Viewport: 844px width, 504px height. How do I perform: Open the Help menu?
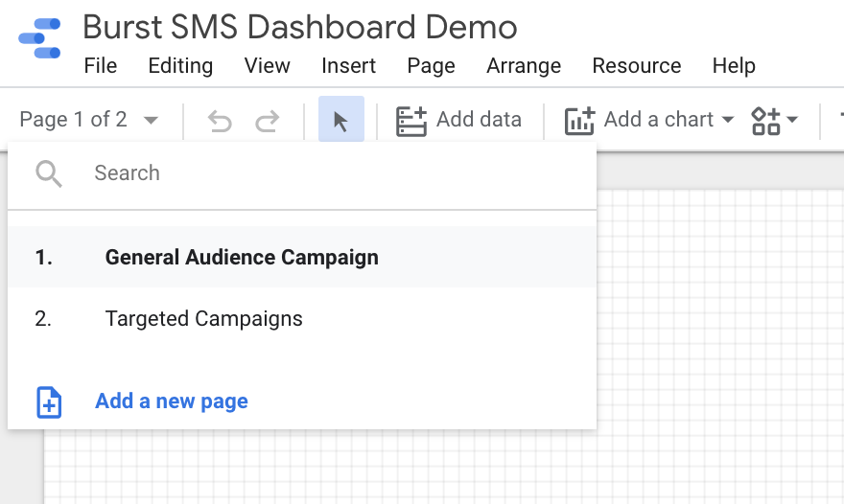point(734,65)
